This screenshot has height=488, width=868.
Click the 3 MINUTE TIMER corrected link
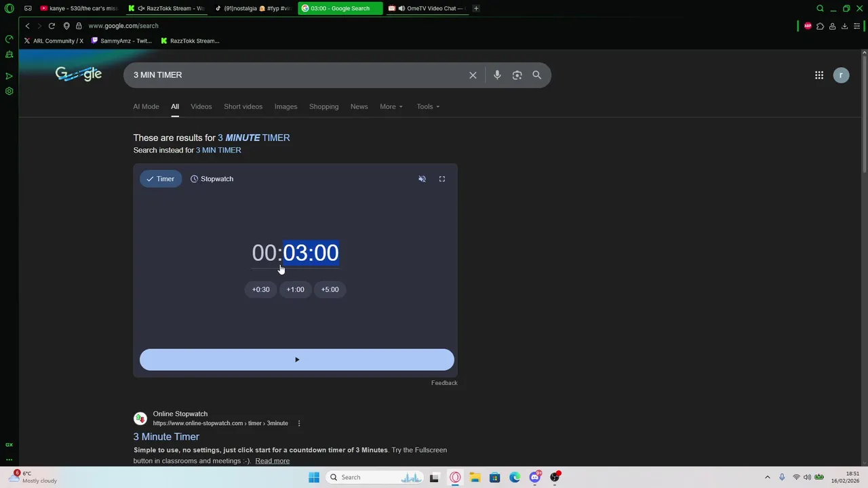click(254, 138)
